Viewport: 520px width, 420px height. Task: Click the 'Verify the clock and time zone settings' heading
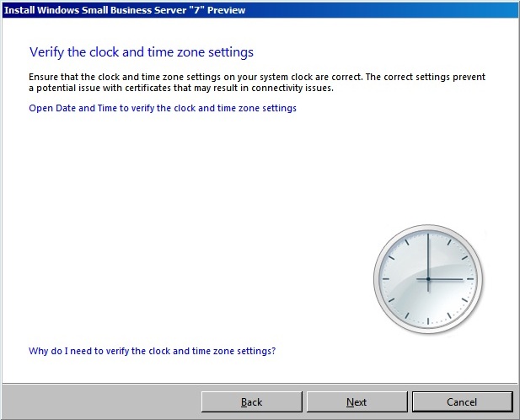click(x=142, y=52)
